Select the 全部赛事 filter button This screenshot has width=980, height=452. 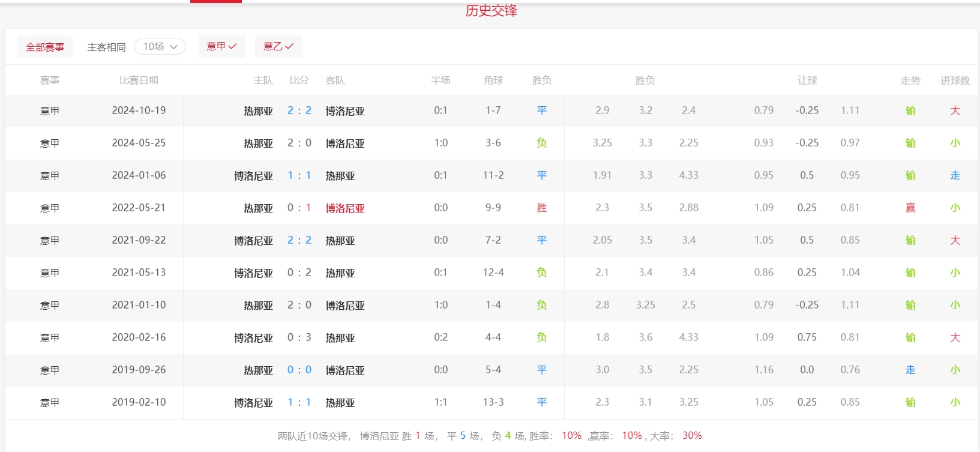(x=45, y=47)
